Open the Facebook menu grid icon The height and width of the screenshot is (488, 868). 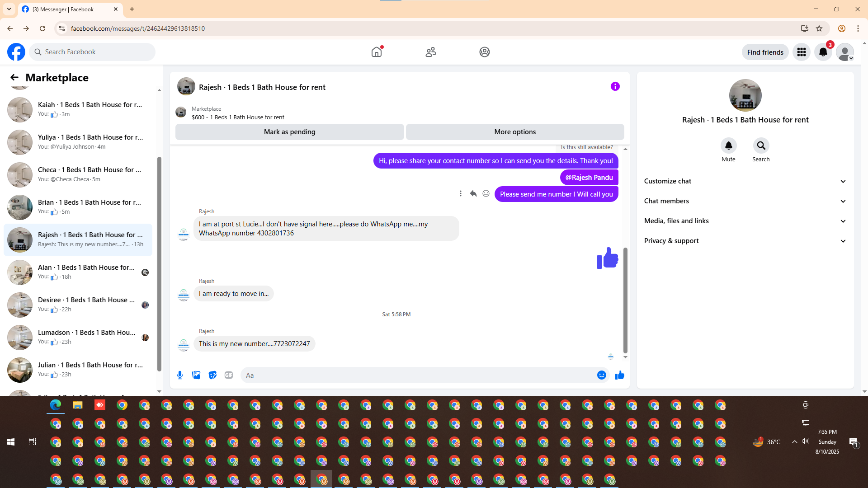[801, 52]
